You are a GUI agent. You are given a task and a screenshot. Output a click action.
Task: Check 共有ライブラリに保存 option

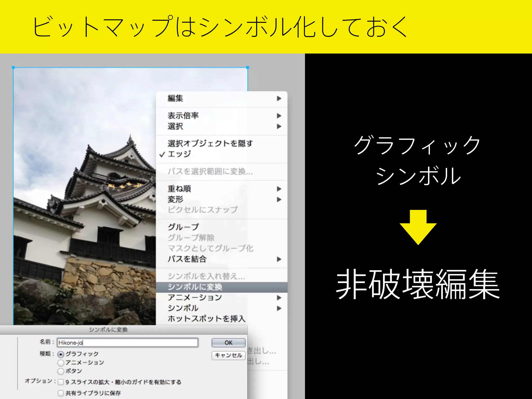tap(61, 393)
